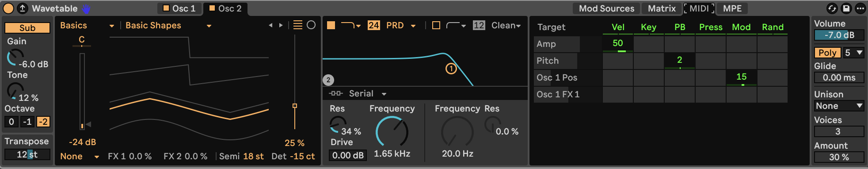This screenshot has height=169, width=868.
Task: Click the Filter 1 Frequency knob
Action: pos(392,131)
